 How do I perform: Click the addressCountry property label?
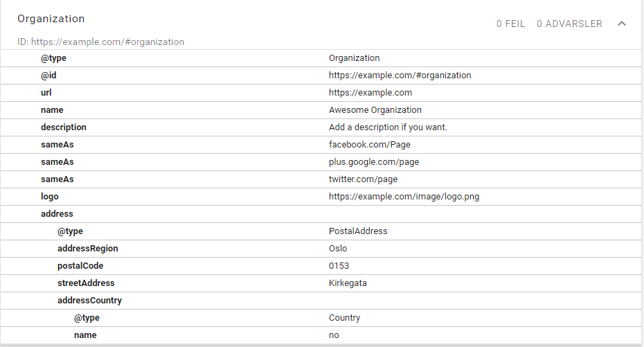[x=89, y=301]
